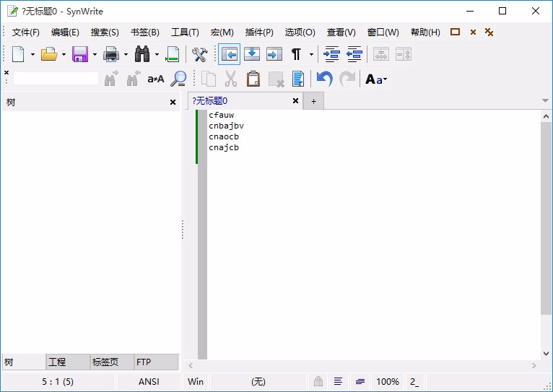
Task: Toggle the match case a≠A option
Action: 155,79
